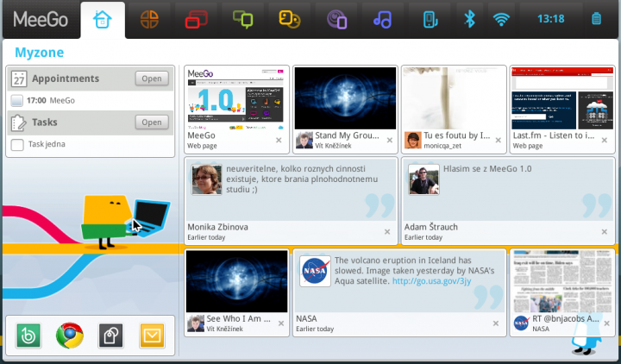621x364 pixels.
Task: Open Monika Zbinova's status message
Action: tap(302, 179)
